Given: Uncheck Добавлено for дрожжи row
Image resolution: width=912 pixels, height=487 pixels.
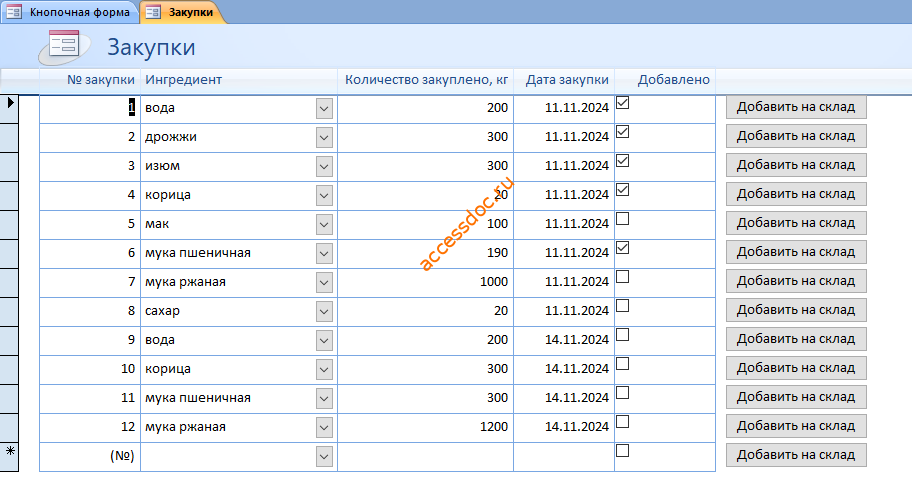Looking at the screenshot, I should click(622, 132).
